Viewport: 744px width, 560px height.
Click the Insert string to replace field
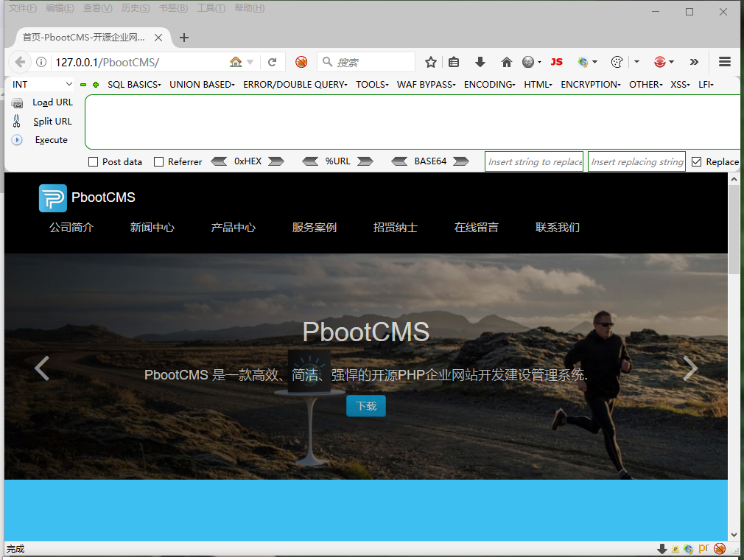point(534,162)
